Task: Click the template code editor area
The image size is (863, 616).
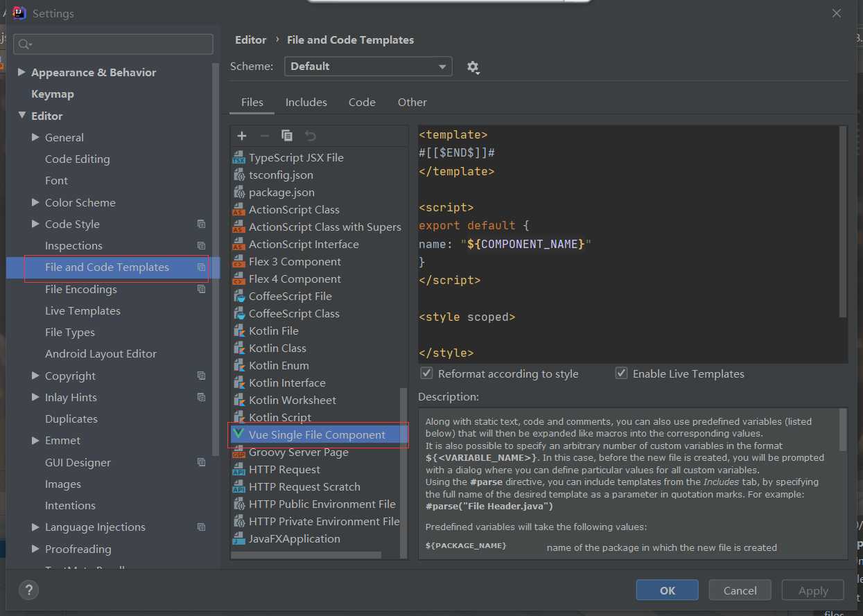Action: (629, 244)
